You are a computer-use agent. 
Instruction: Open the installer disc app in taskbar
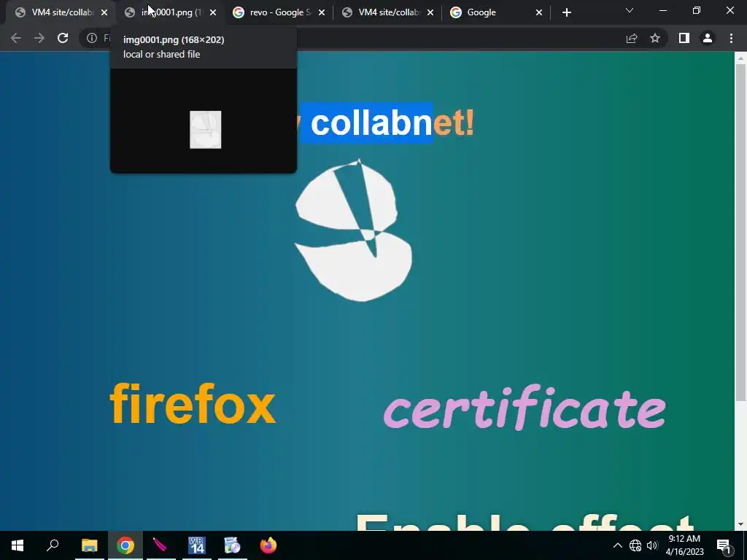pos(232,545)
